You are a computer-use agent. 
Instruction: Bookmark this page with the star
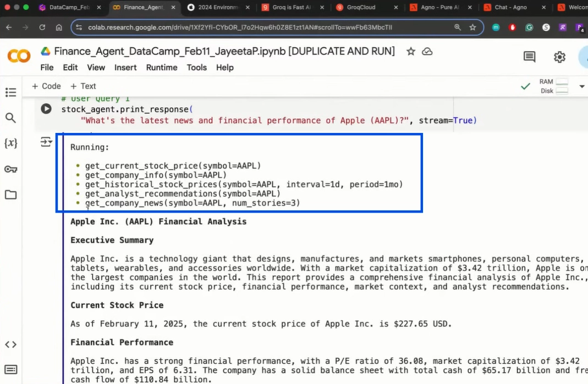[472, 27]
